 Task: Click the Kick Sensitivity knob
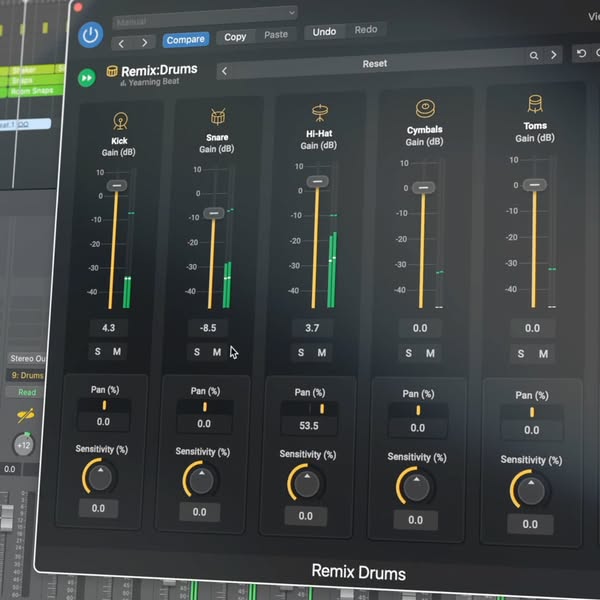(99, 477)
